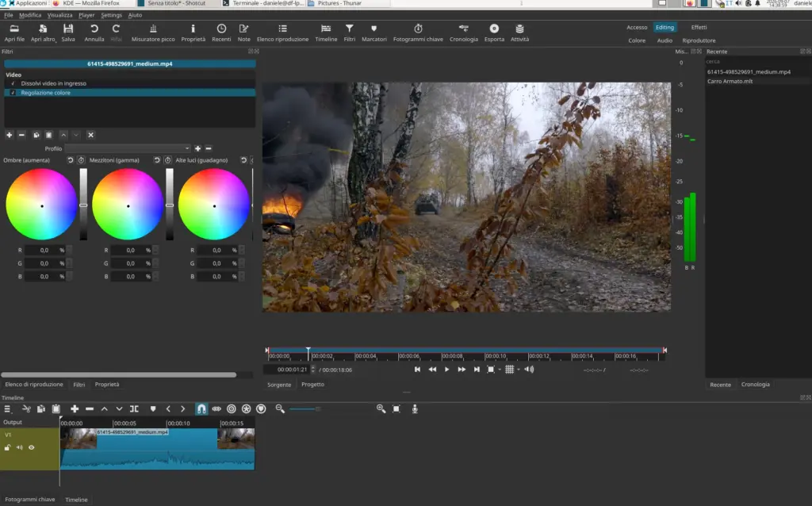Mute track V1 speaker icon
Image resolution: width=812 pixels, height=506 pixels.
point(20,447)
